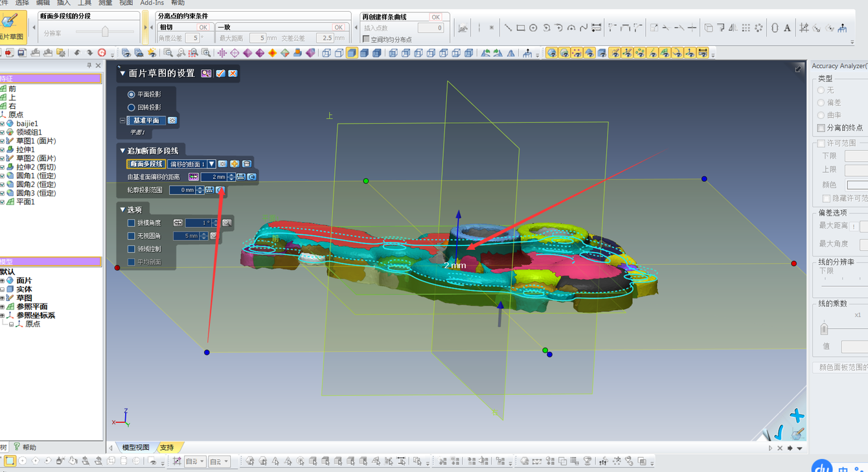Enable the 拔模角度 checkbox
The image size is (868, 472).
pyautogui.click(x=131, y=223)
